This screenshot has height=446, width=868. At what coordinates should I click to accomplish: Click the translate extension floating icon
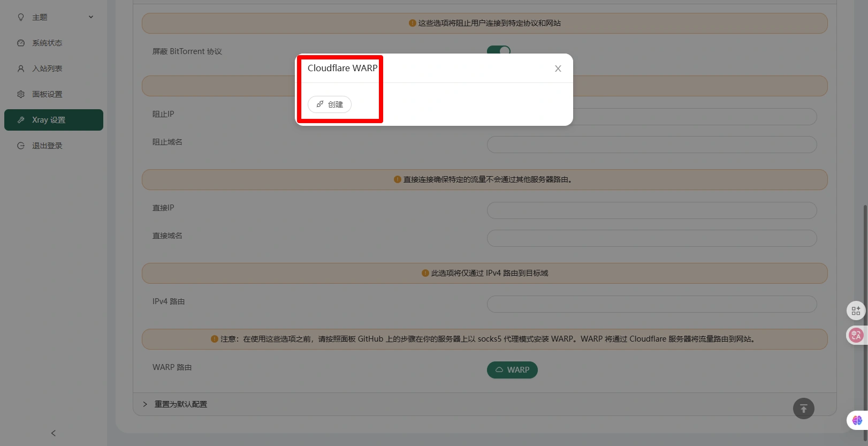coord(856,335)
